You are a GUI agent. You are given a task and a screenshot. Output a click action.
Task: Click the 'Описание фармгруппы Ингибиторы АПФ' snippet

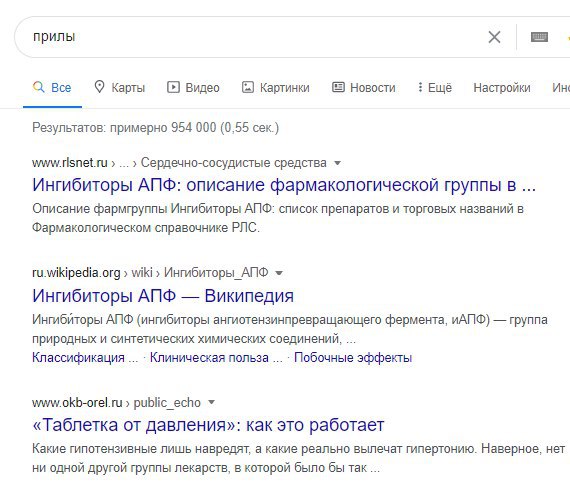click(278, 218)
